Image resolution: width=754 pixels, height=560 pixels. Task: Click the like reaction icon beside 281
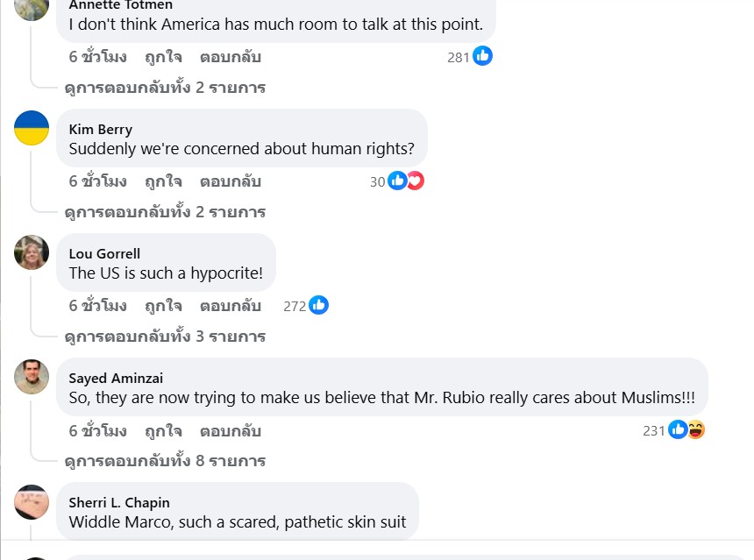click(x=482, y=56)
